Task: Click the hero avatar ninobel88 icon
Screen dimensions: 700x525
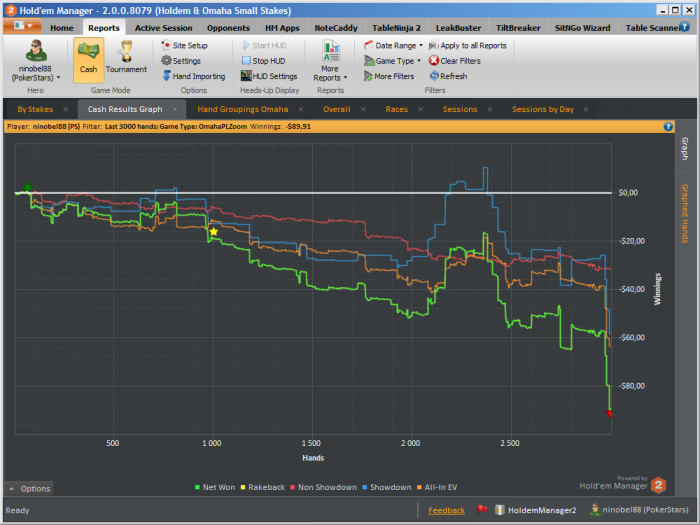Action: click(x=35, y=50)
